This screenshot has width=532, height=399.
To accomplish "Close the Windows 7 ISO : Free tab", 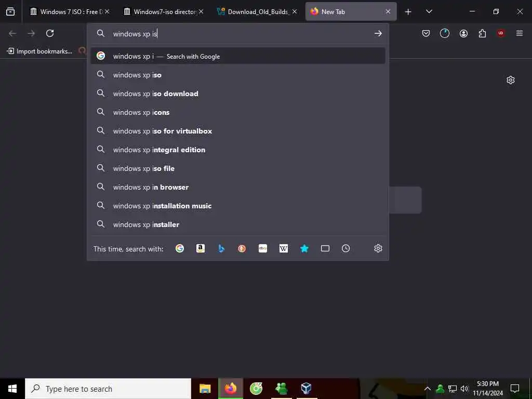I will point(107,11).
